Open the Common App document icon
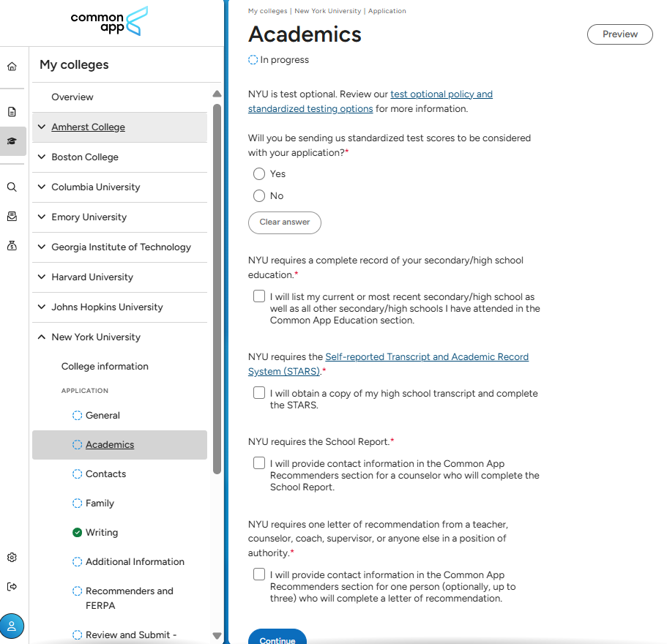This screenshot has height=644, width=667. [x=12, y=112]
